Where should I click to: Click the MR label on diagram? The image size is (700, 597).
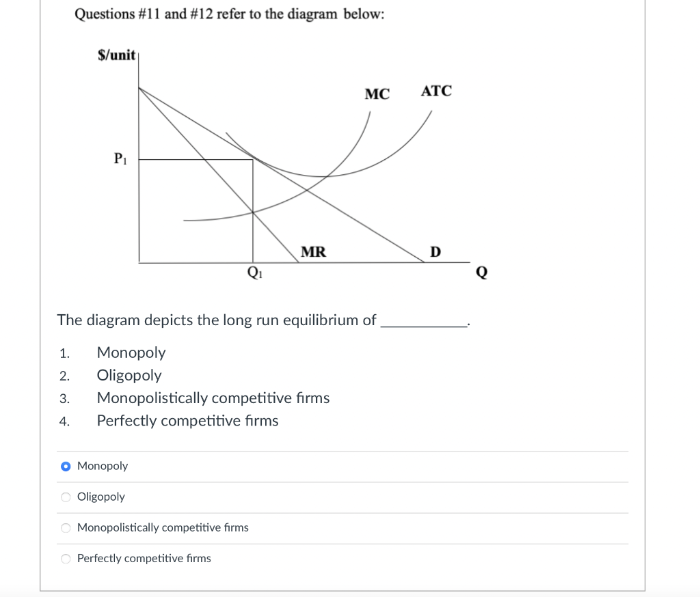[314, 252]
